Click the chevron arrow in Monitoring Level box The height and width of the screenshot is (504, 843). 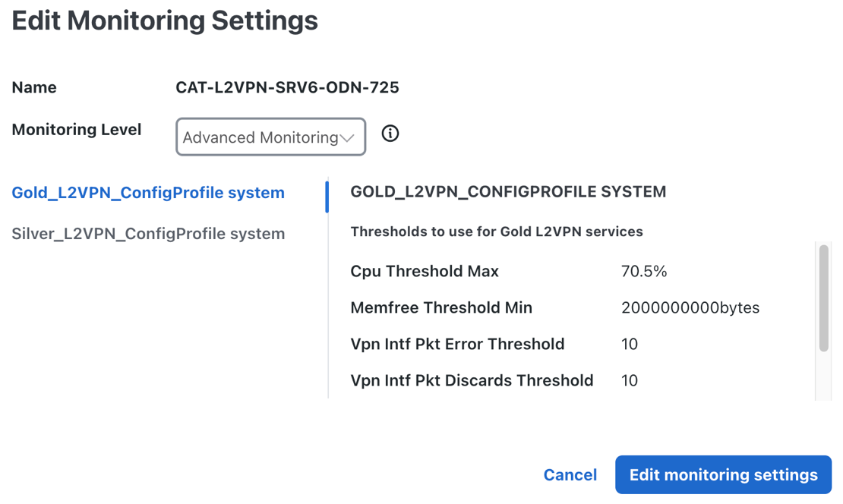click(347, 138)
